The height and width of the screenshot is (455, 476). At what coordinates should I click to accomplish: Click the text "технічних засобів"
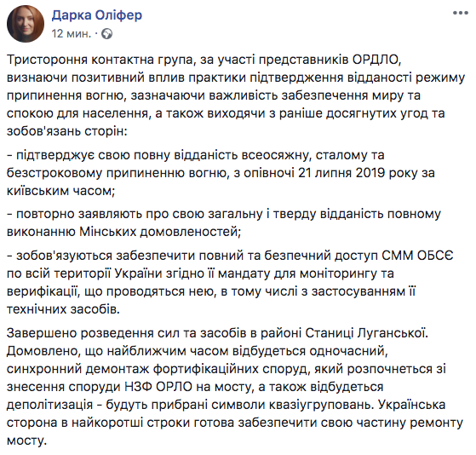pyautogui.click(x=63, y=309)
